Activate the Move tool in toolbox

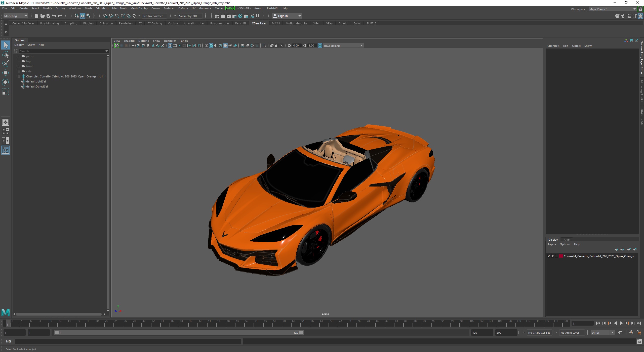[6, 73]
